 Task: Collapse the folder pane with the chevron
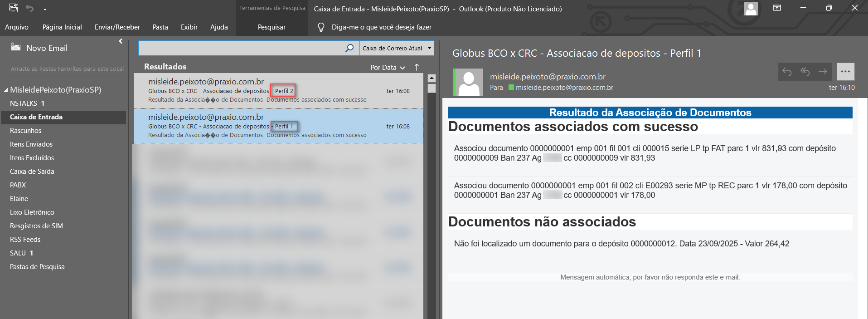pos(121,41)
